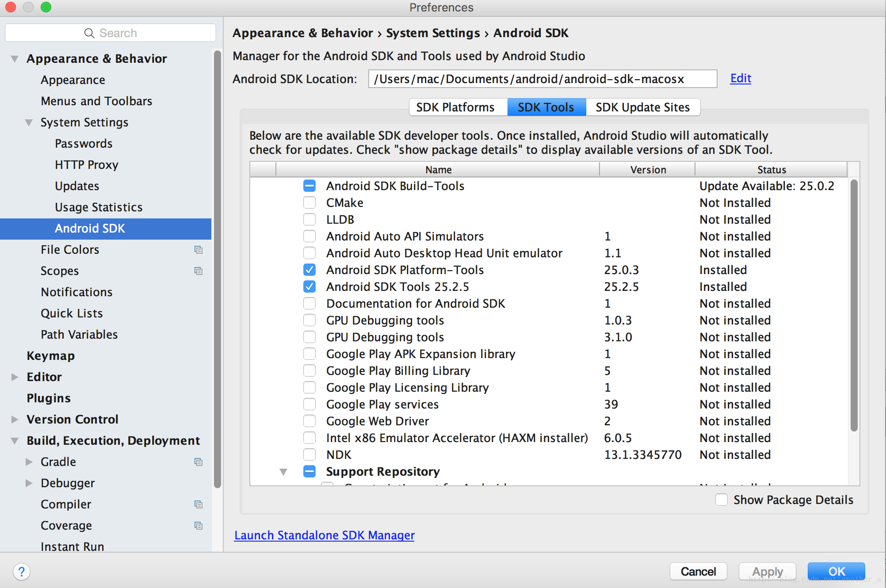Select Instant Run settings item
Screen dimensions: 886x588
tap(73, 547)
